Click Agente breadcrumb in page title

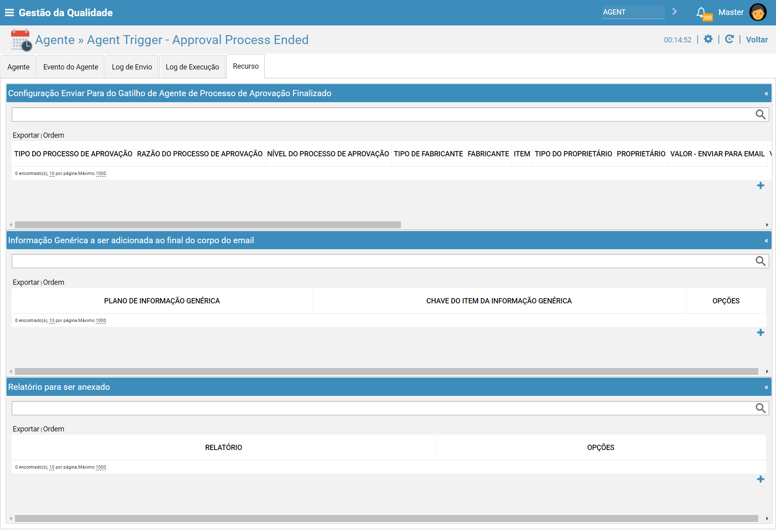(x=55, y=40)
